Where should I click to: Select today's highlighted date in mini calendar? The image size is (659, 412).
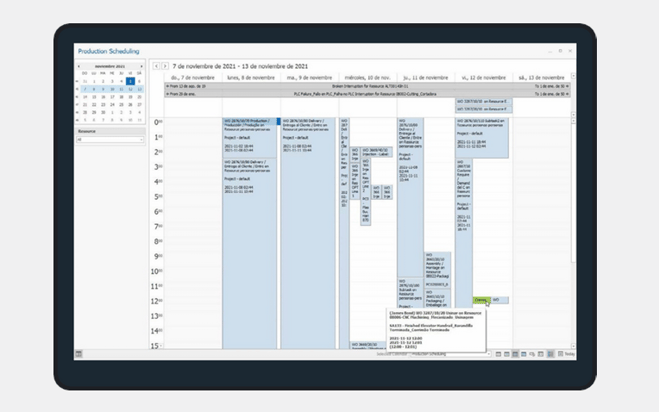pos(129,82)
